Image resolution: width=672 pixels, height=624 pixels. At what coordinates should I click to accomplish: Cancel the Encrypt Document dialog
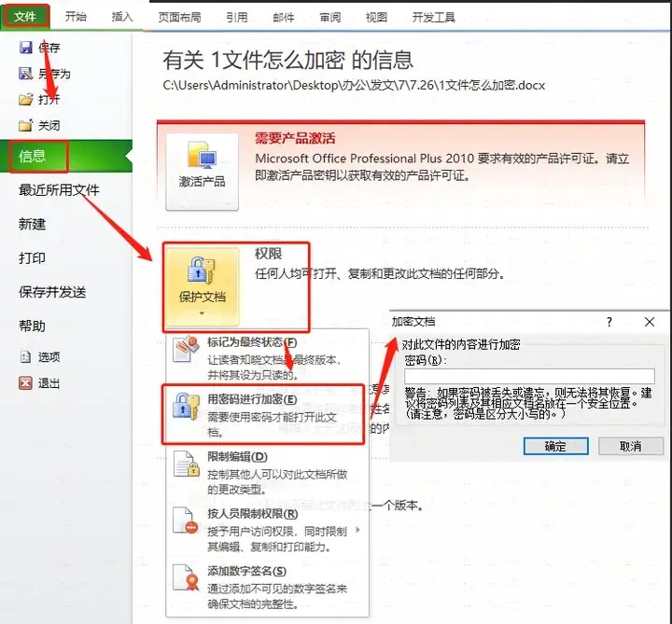[x=630, y=446]
